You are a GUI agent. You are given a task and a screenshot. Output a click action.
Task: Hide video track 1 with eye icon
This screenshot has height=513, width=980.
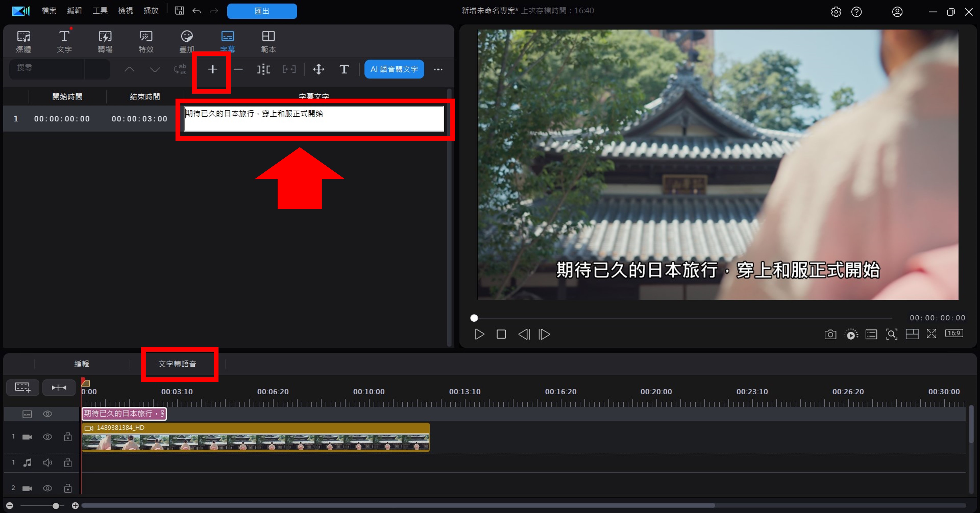coord(48,437)
